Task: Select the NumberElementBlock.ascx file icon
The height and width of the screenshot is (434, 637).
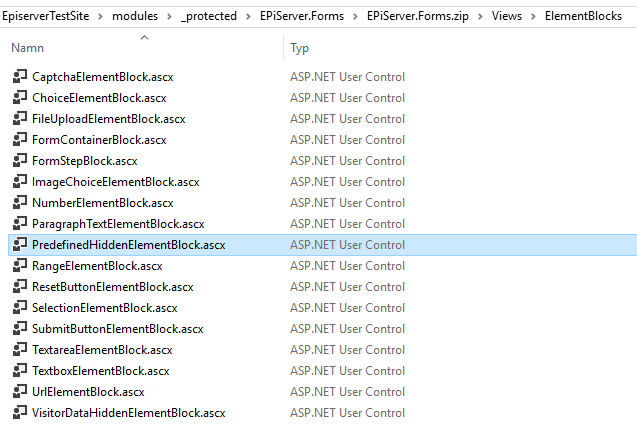Action: (20, 202)
